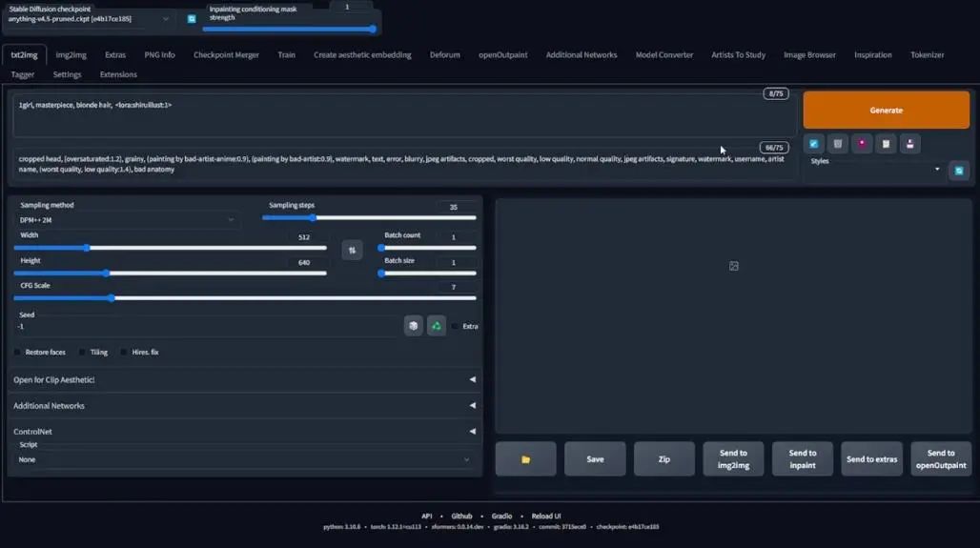Image resolution: width=980 pixels, height=548 pixels.
Task: Click Send to inpaint button
Action: (803, 459)
